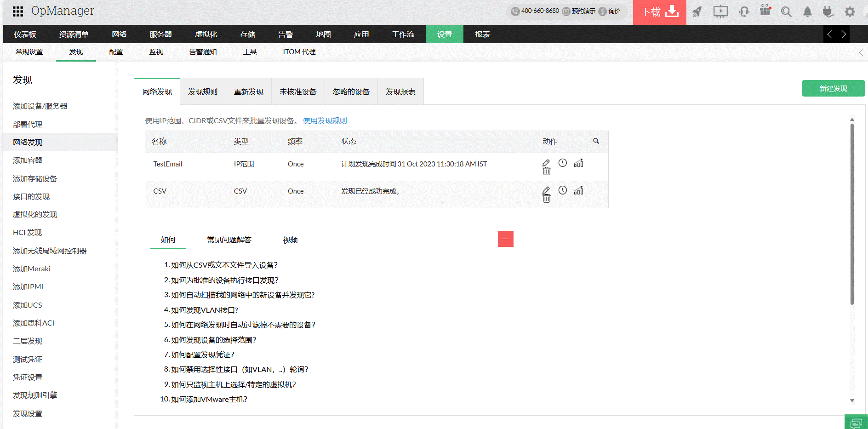Switch to the 发现规则 tab
The height and width of the screenshot is (429, 868).
click(202, 91)
